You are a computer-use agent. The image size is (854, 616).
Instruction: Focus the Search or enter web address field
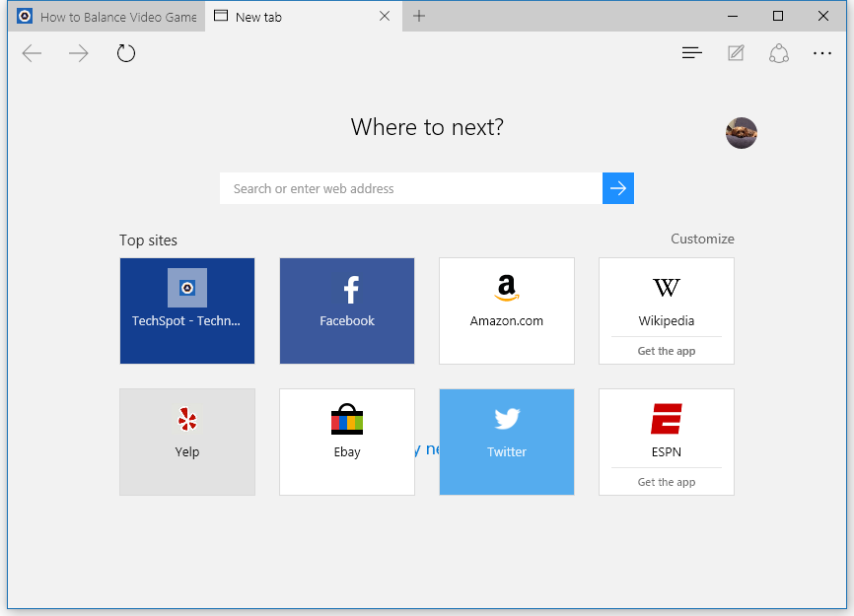(411, 188)
